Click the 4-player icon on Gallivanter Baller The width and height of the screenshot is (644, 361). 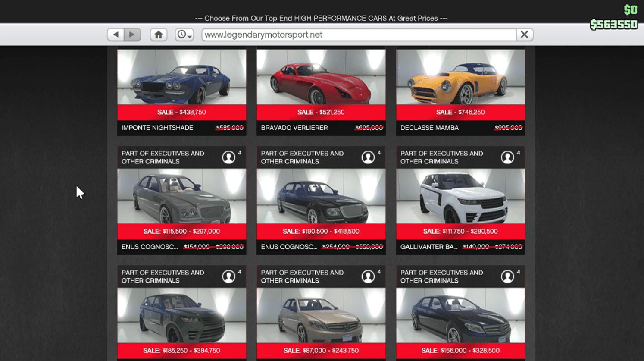507,157
